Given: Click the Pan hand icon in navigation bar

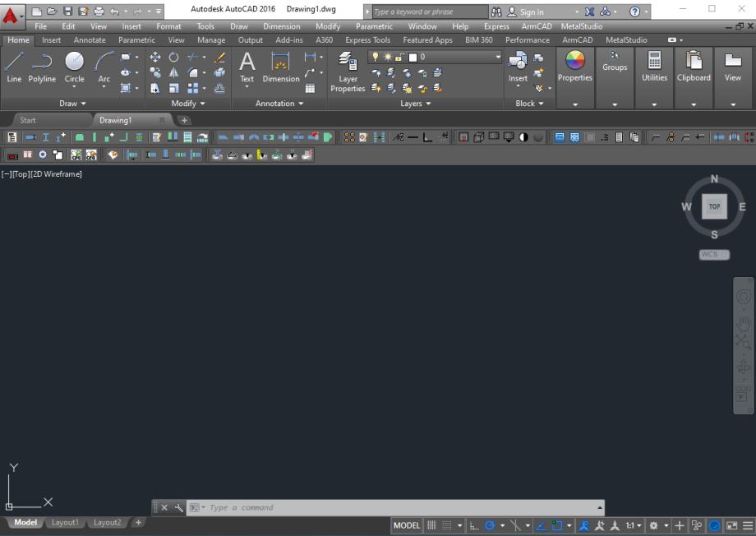Looking at the screenshot, I should point(744,322).
